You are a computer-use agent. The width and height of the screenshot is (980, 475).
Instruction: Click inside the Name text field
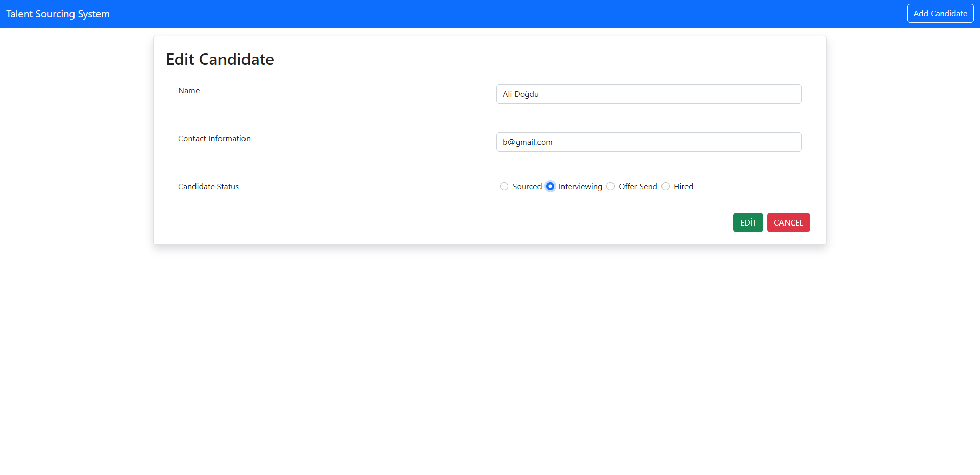[x=648, y=94]
